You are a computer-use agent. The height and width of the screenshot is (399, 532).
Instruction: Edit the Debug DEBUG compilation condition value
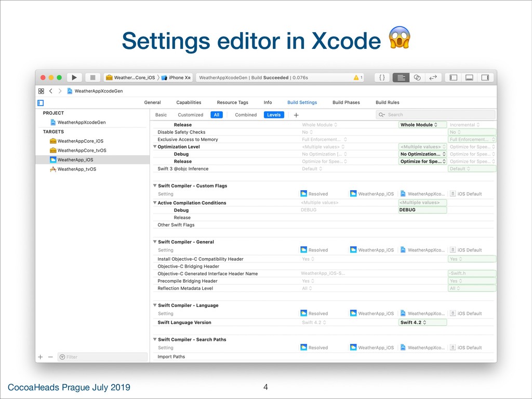pos(422,210)
